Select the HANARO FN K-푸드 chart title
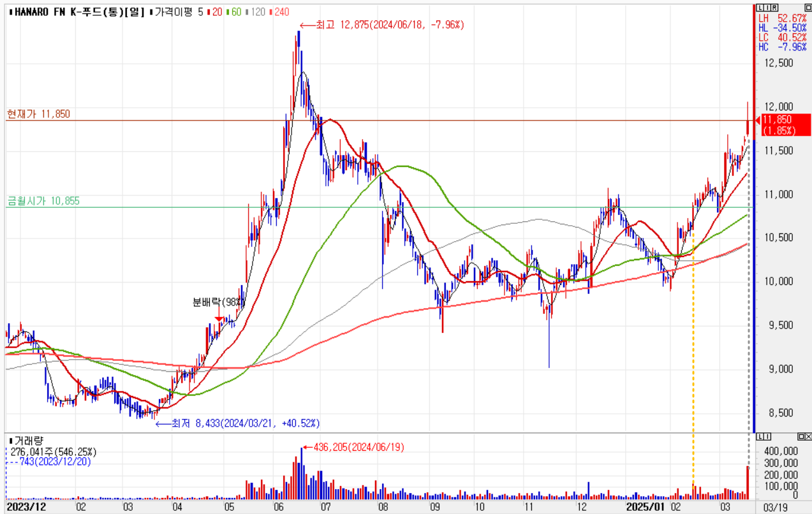The height and width of the screenshot is (514, 812). click(75, 12)
